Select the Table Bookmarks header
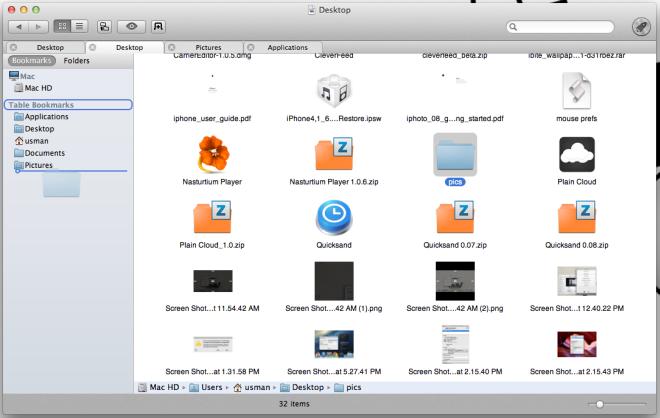The height and width of the screenshot is (418, 660). (68, 105)
